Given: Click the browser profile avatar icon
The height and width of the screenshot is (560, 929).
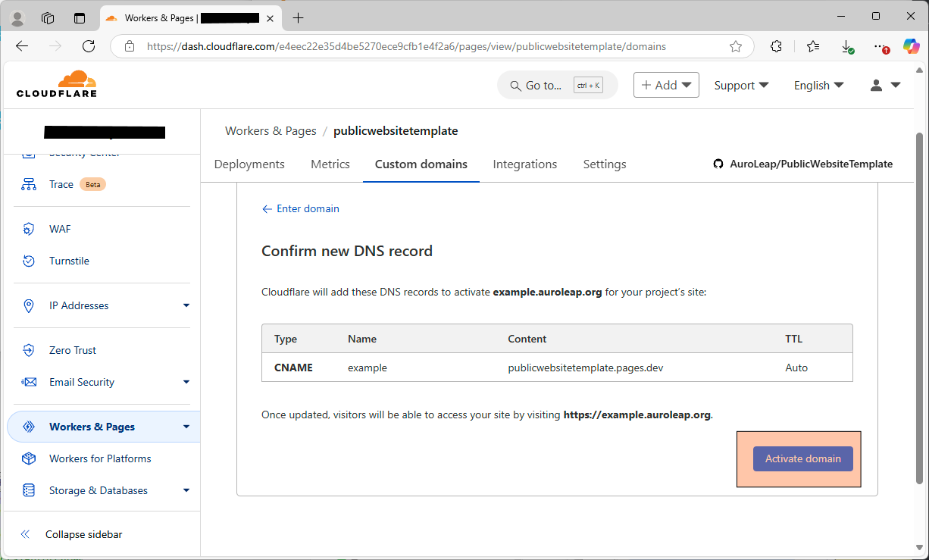Looking at the screenshot, I should 17,18.
